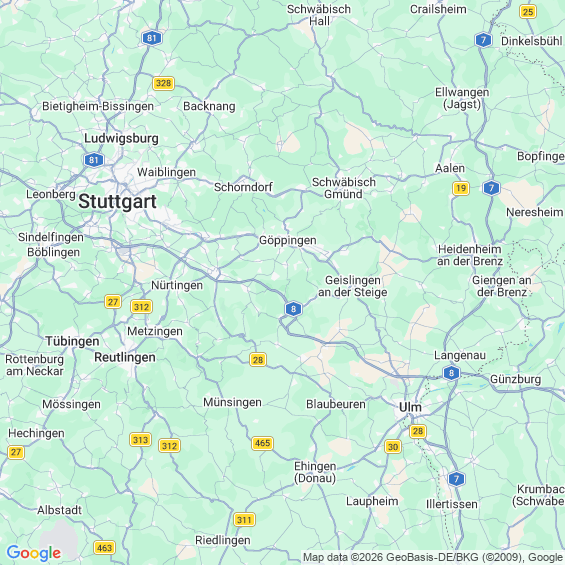Select the Ulm city label

click(x=410, y=407)
